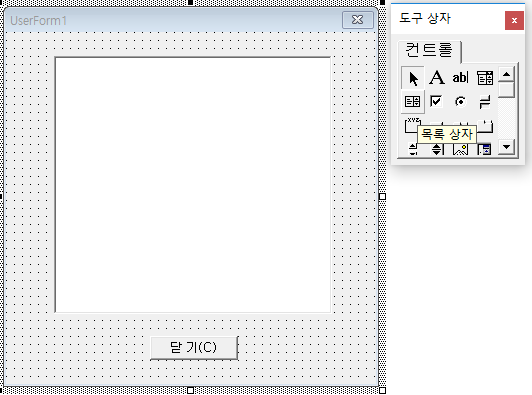Choose the ListBox control tool
The height and width of the screenshot is (395, 532).
pos(413,101)
